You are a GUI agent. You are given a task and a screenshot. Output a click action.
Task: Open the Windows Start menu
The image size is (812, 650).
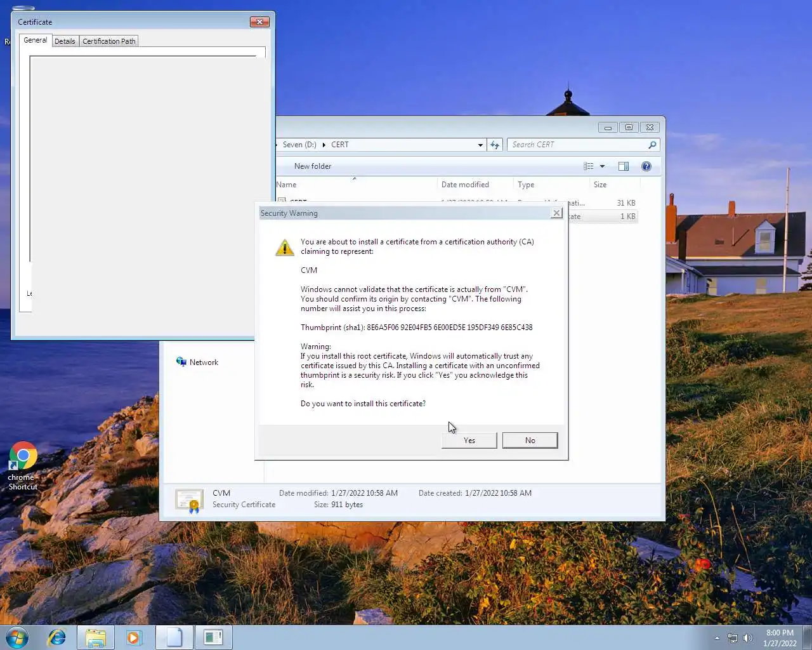[x=17, y=637]
